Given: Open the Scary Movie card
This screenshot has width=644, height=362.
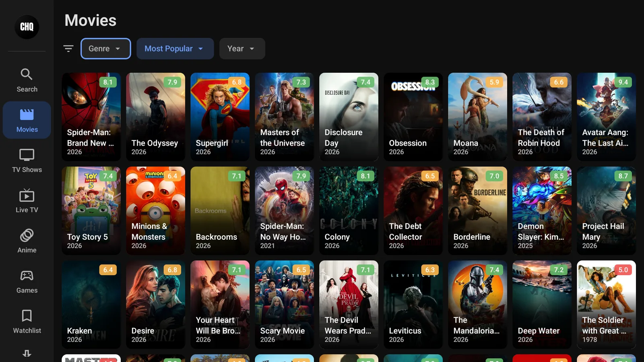Looking at the screenshot, I should [285, 304].
